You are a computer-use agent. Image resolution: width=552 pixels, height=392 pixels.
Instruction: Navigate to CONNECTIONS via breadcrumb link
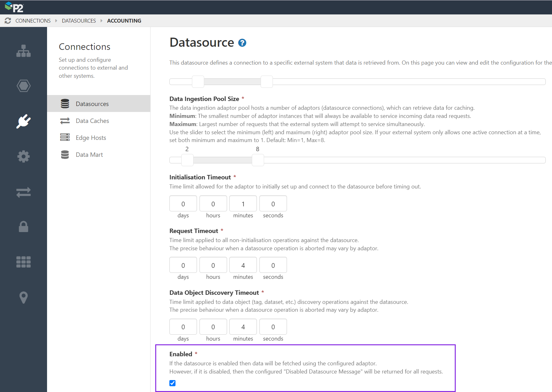[33, 20]
